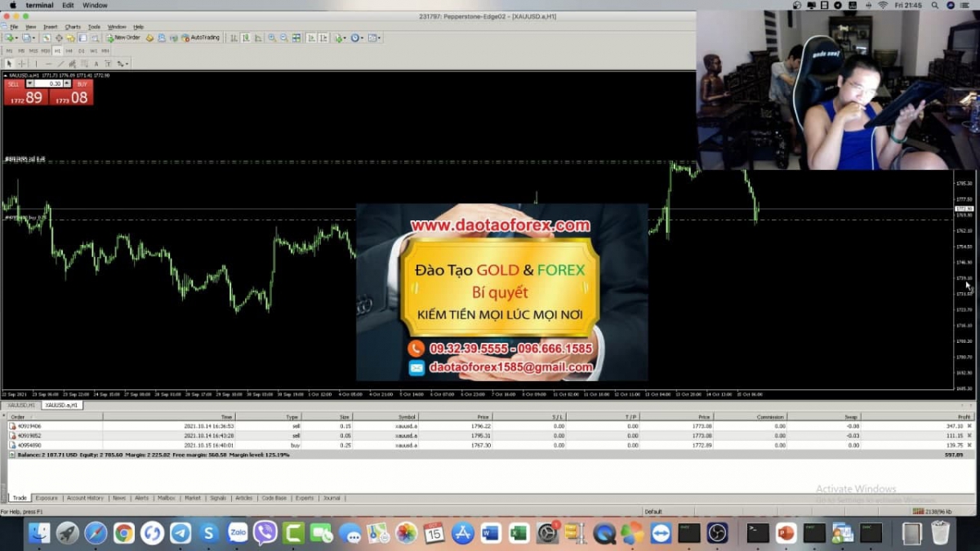Toggle AutoTrading on the toolbar
980x551 pixels.
[200, 38]
